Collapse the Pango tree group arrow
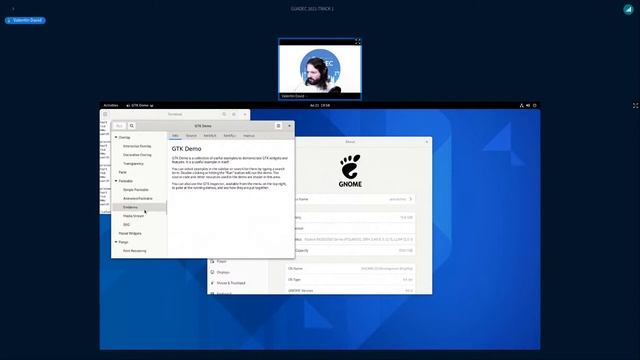 click(x=116, y=242)
